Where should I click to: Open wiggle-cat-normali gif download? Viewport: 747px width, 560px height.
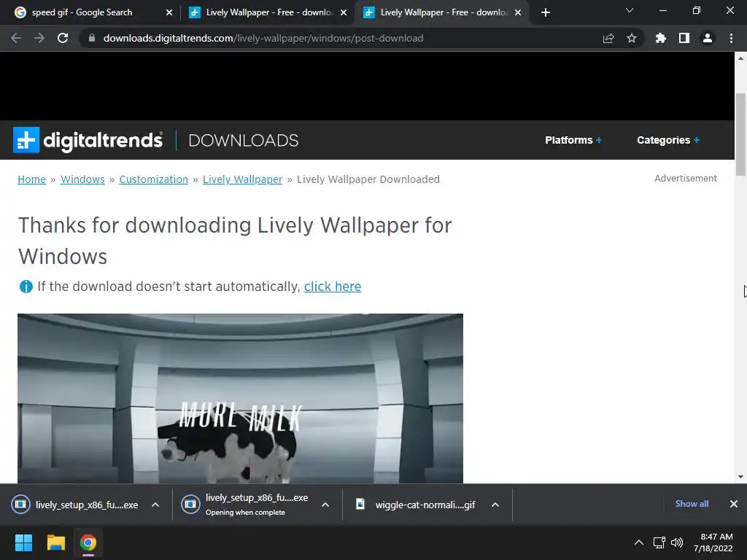[x=425, y=505]
